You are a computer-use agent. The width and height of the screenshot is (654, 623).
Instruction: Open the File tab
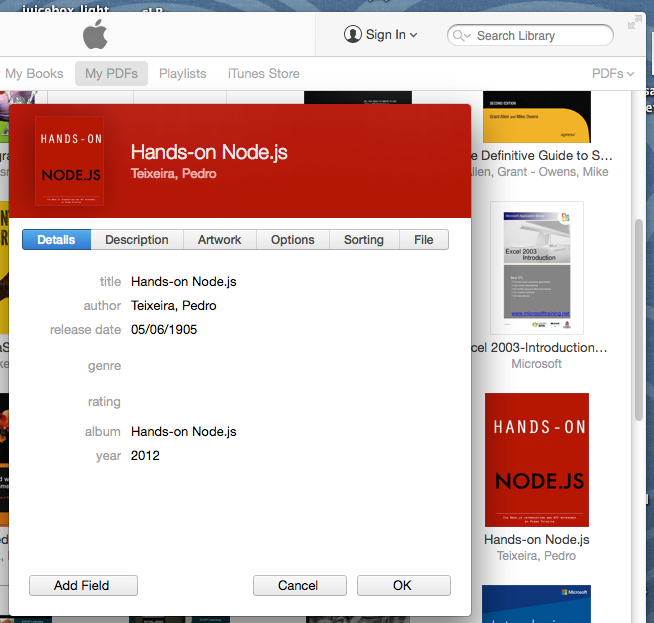click(x=424, y=240)
